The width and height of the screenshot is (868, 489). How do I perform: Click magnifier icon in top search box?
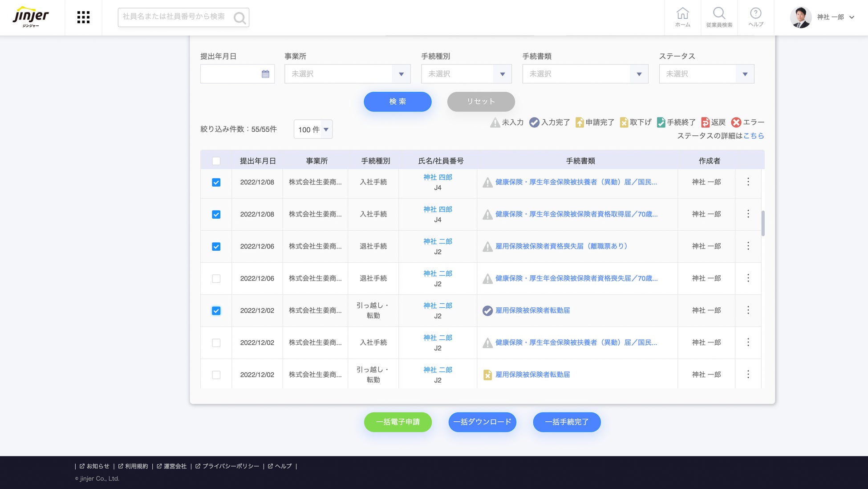click(x=239, y=18)
